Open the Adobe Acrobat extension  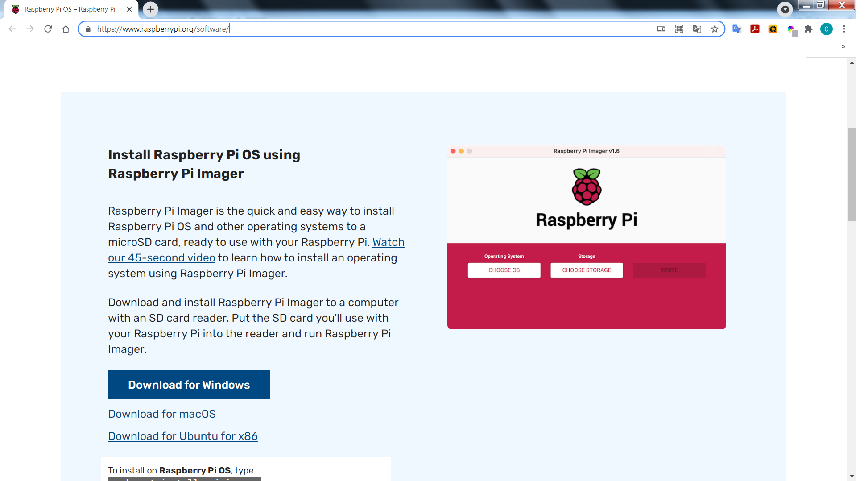[x=755, y=29]
